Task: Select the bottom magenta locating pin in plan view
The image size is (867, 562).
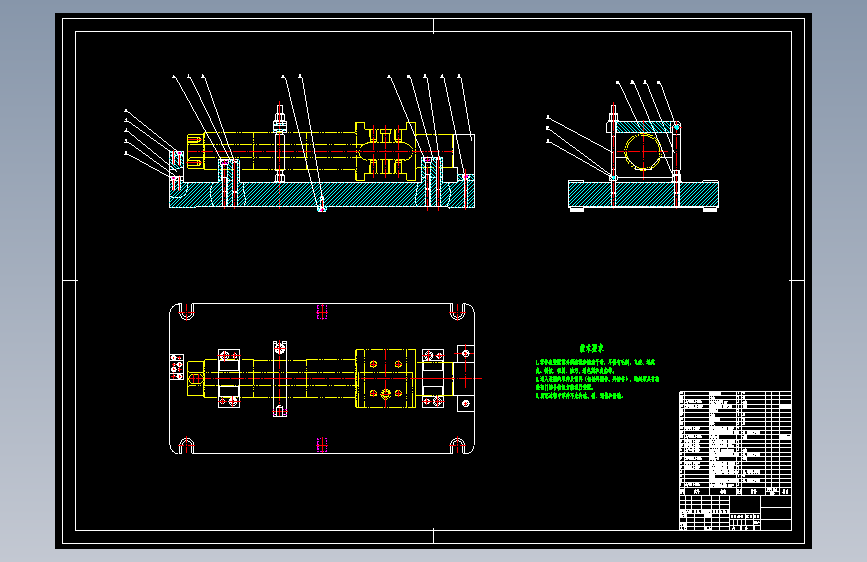Action: click(x=322, y=445)
